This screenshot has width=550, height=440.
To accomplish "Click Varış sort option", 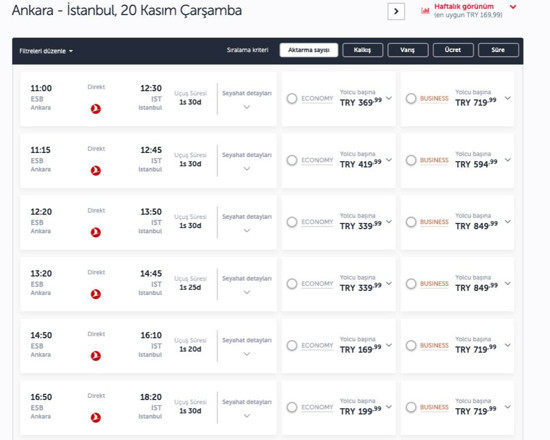I will pos(408,50).
